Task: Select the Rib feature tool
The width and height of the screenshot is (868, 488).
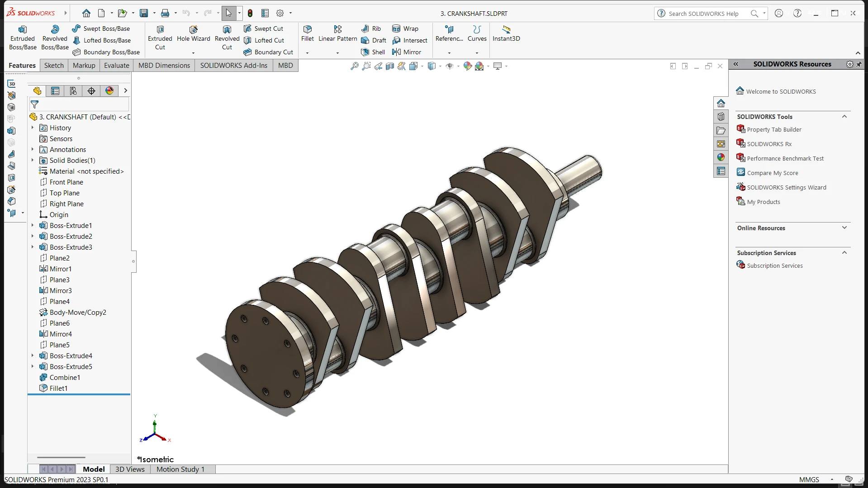Action: [371, 28]
